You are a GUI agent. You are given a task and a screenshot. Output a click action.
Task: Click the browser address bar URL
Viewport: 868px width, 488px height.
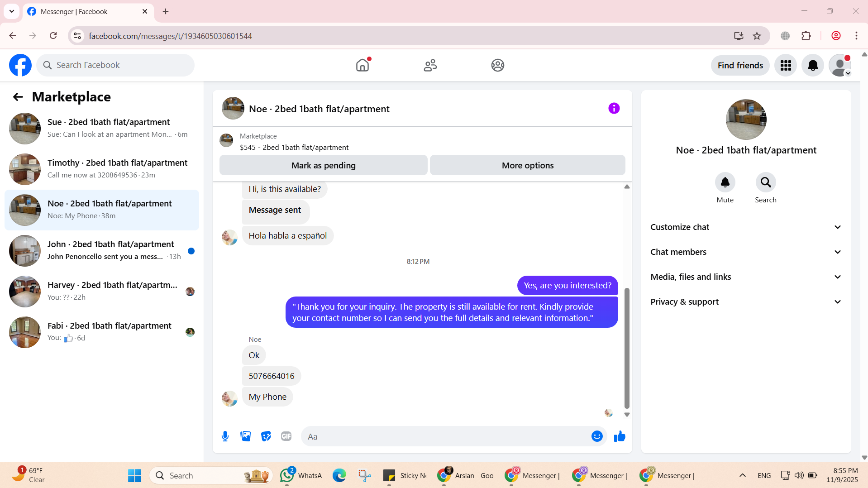[170, 36]
